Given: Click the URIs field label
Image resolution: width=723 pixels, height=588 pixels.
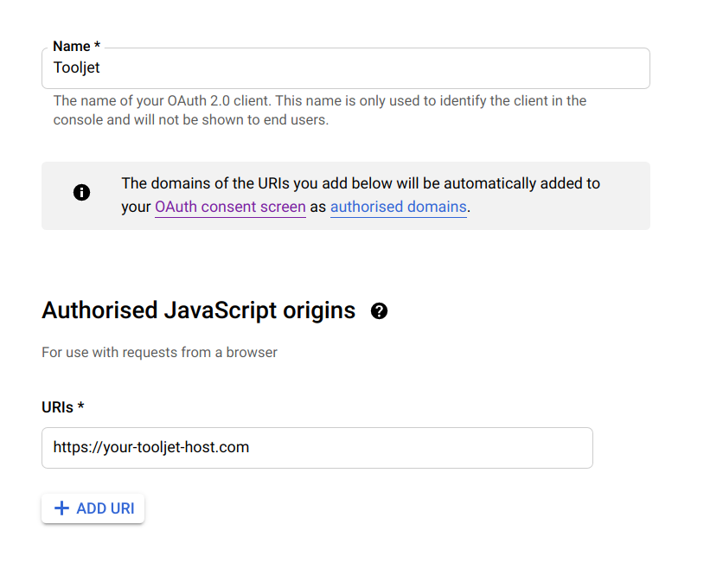Looking at the screenshot, I should (58, 407).
